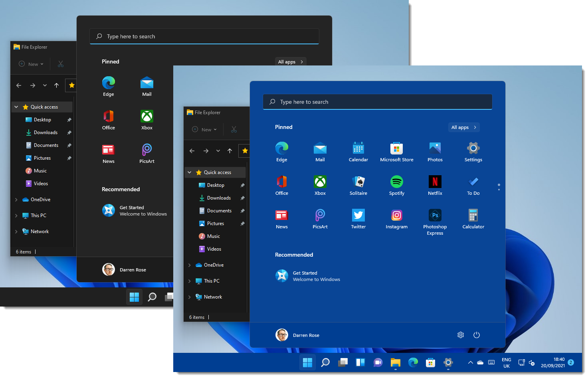The image size is (588, 378).
Task: Open Get Started under Recommended
Action: (x=308, y=276)
